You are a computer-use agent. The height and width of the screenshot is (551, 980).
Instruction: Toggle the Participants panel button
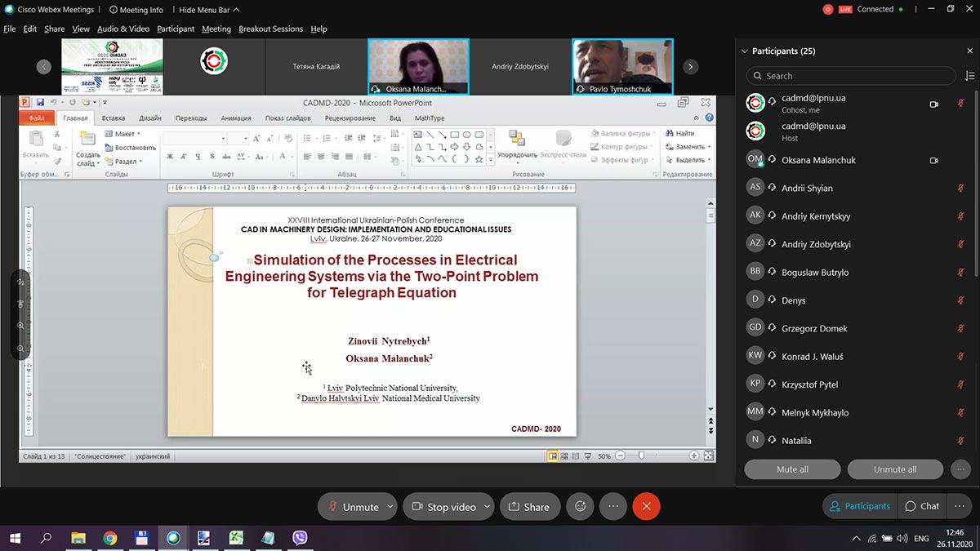[859, 506]
